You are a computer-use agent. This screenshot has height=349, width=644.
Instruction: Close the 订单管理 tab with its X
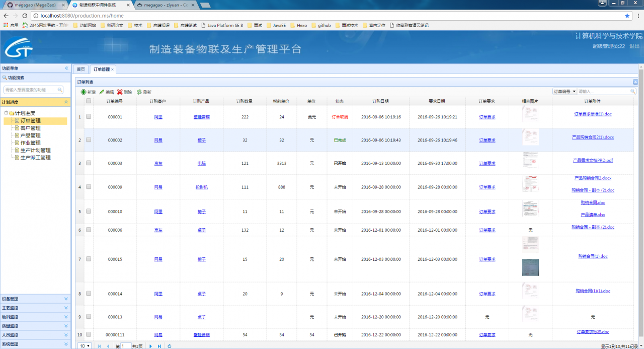point(113,69)
